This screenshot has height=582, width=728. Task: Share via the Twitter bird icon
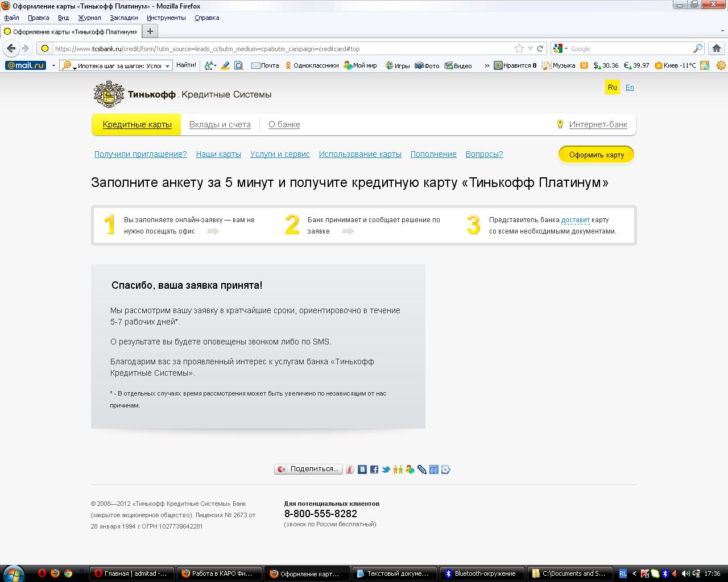tap(386, 469)
